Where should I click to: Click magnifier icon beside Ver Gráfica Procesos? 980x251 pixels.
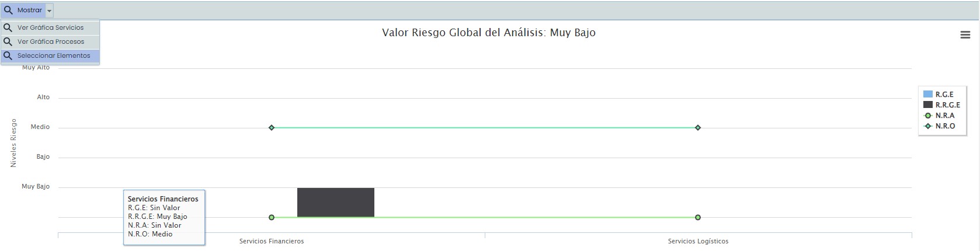[x=8, y=41]
